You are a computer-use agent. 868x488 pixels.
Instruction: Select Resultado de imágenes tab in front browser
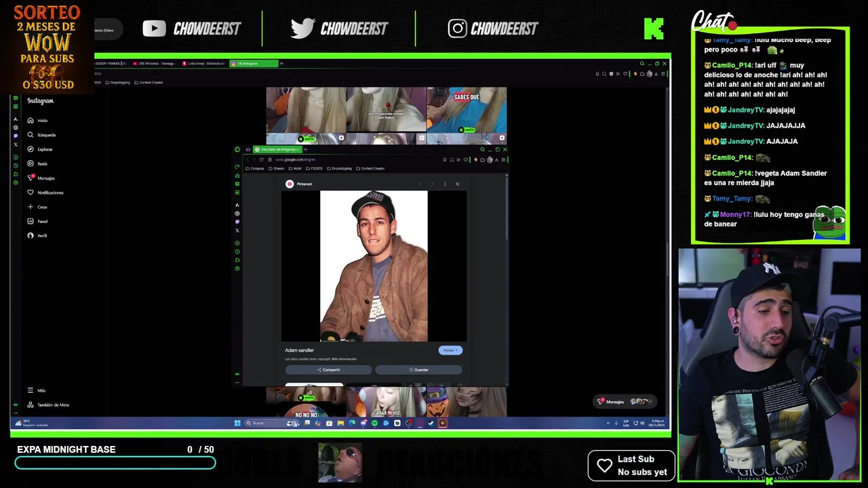(277, 149)
